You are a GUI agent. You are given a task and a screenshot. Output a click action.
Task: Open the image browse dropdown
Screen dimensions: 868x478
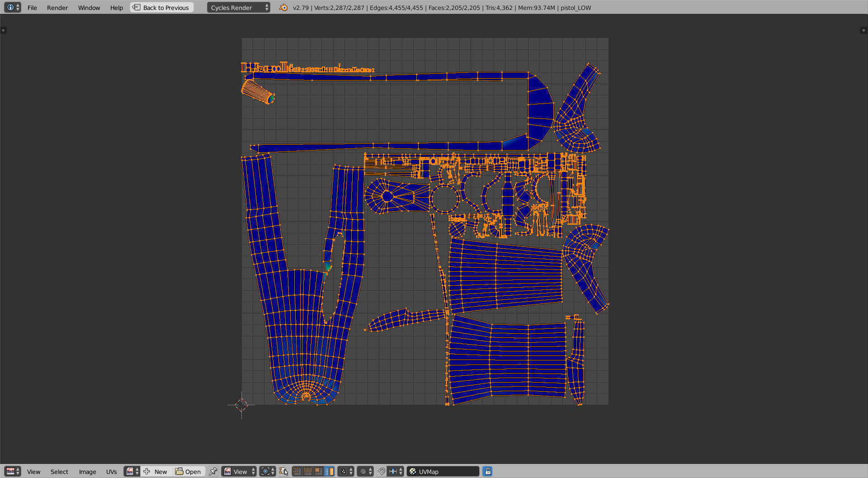[132, 471]
